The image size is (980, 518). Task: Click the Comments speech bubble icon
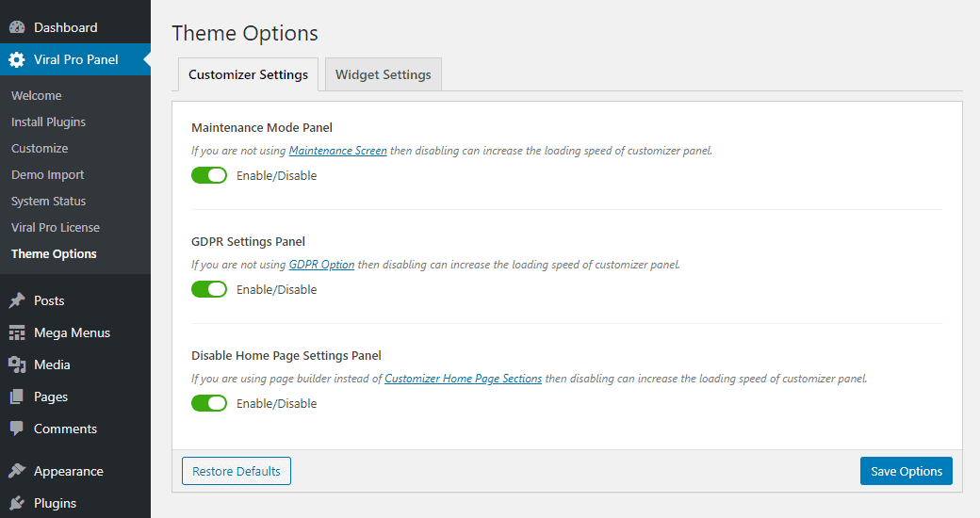17,429
